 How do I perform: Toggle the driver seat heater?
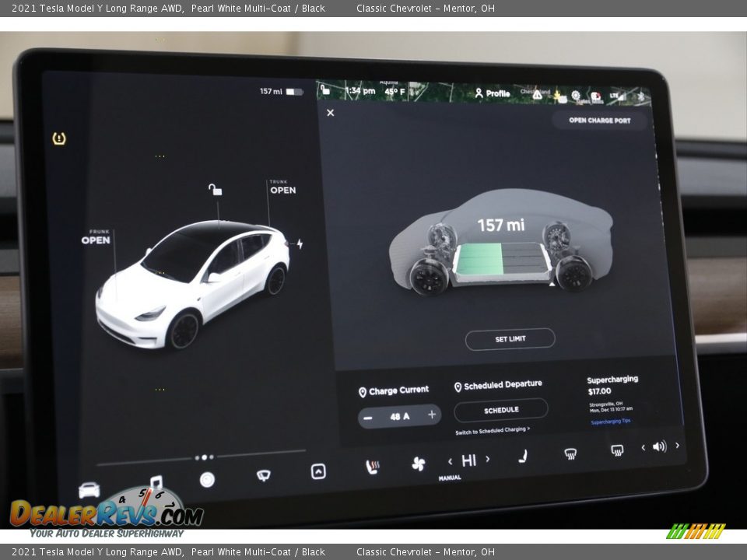tap(372, 467)
